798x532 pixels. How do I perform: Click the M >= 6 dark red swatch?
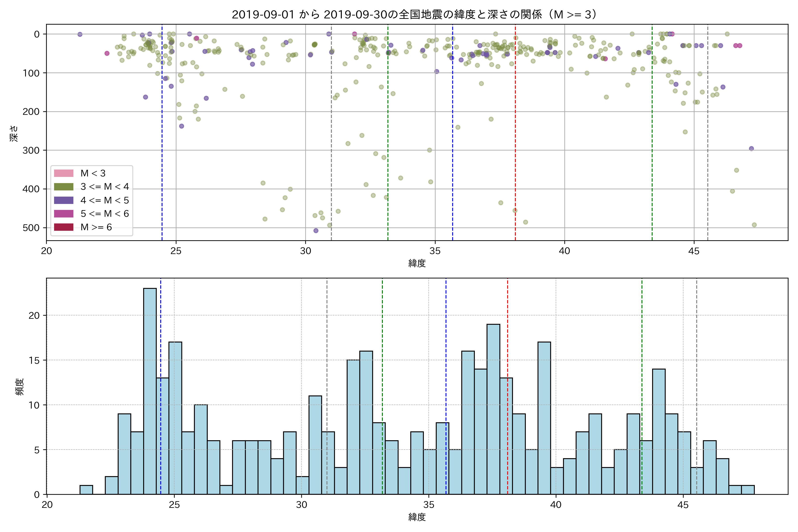[63, 227]
